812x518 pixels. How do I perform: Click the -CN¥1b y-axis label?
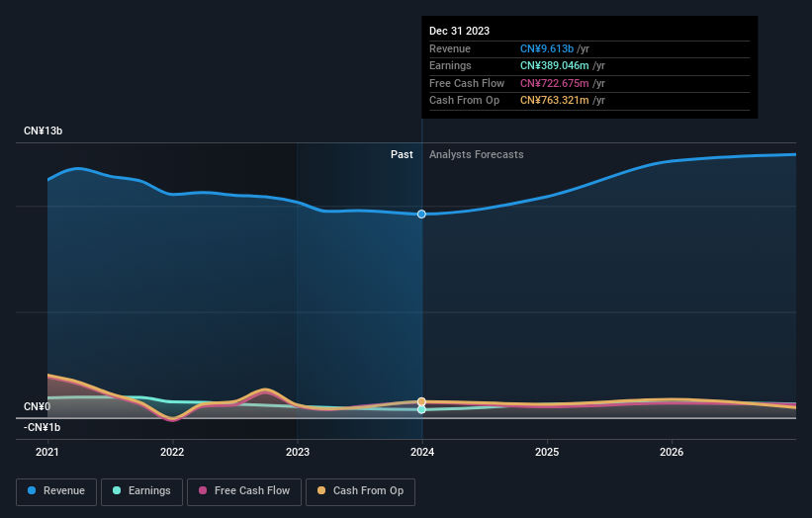pos(42,427)
